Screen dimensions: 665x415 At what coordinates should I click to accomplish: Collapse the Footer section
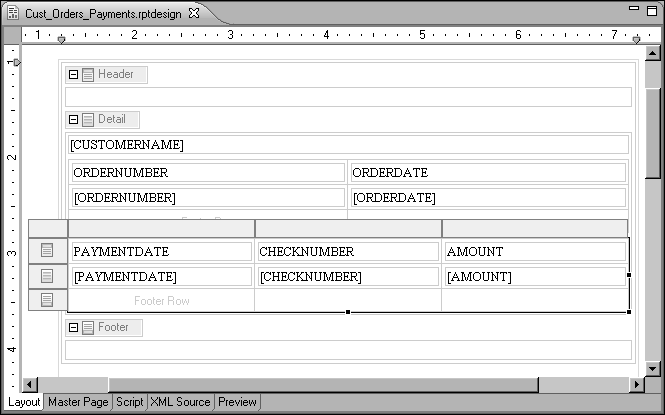pos(73,328)
